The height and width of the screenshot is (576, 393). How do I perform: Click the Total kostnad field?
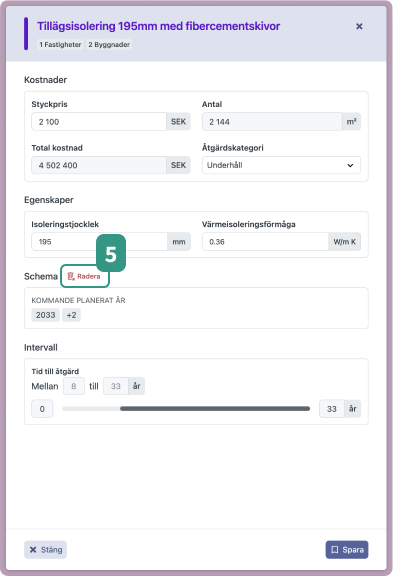point(99,165)
